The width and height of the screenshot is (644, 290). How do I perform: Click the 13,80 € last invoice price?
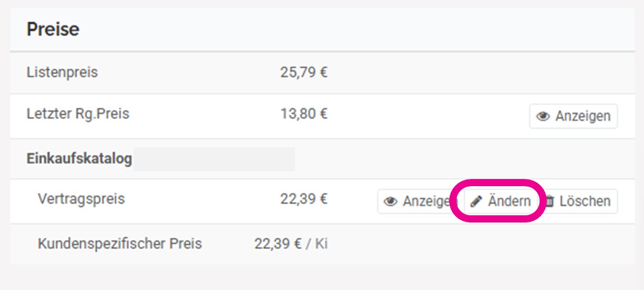tap(304, 114)
